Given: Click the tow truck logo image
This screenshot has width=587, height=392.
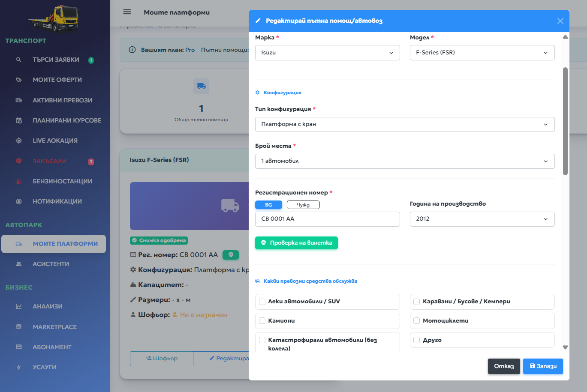Looking at the screenshot, I should click(x=54, y=18).
